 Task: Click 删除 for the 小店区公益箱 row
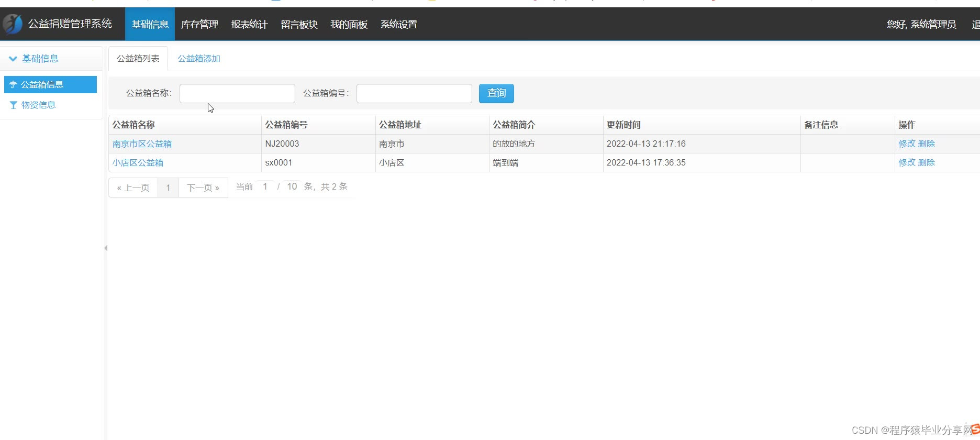[926, 162]
